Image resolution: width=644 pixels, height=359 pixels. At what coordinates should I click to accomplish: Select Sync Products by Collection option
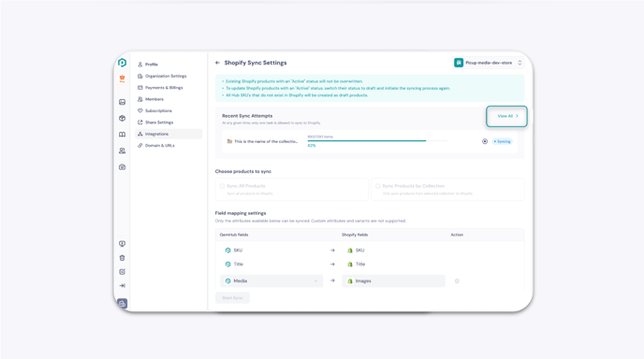point(447,189)
